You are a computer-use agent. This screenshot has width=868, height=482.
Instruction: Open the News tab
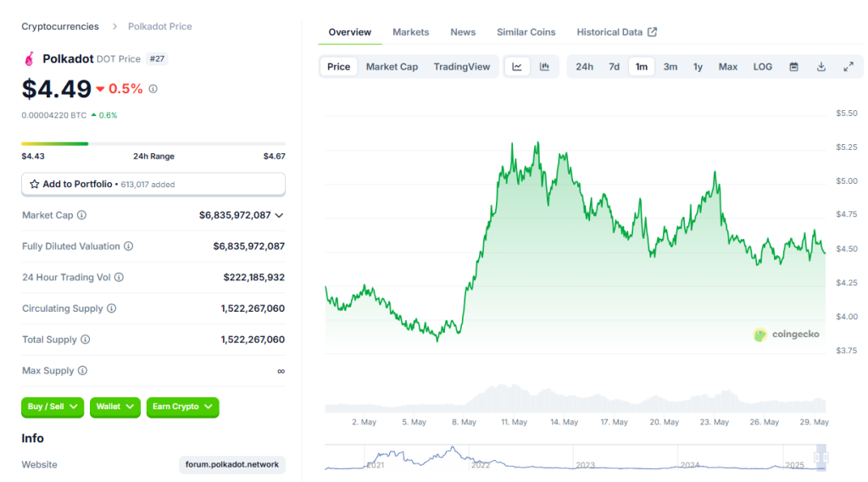pos(463,32)
